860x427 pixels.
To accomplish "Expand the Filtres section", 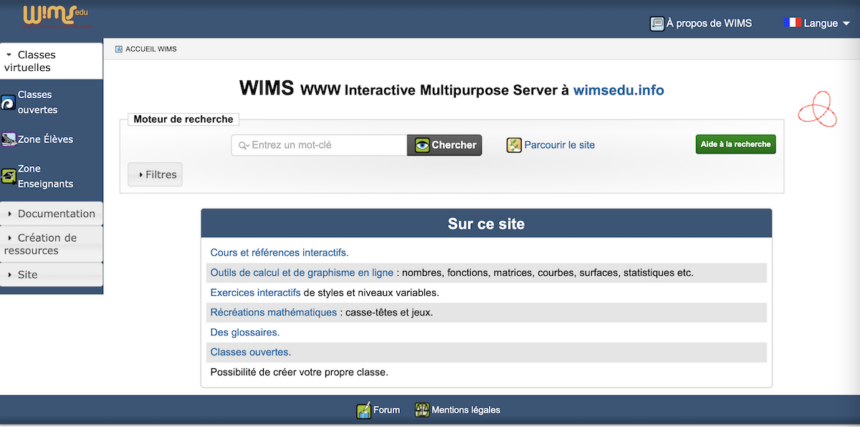I will [x=156, y=175].
